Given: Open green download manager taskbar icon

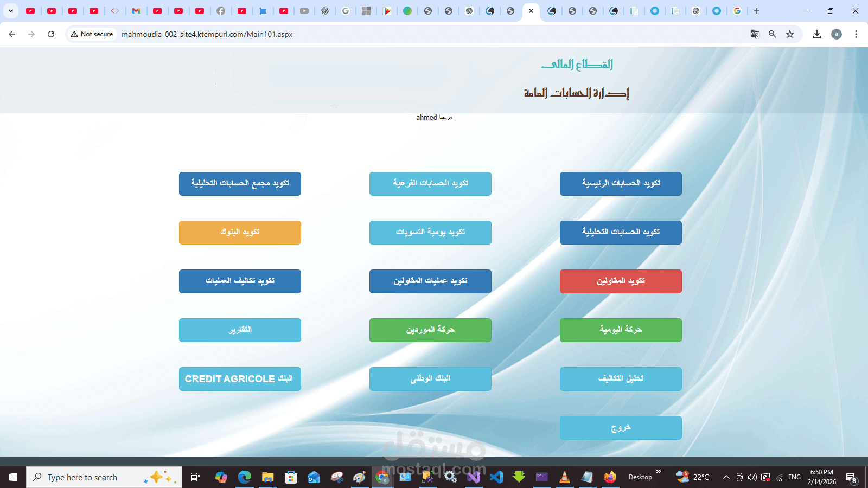Looking at the screenshot, I should point(519,477).
